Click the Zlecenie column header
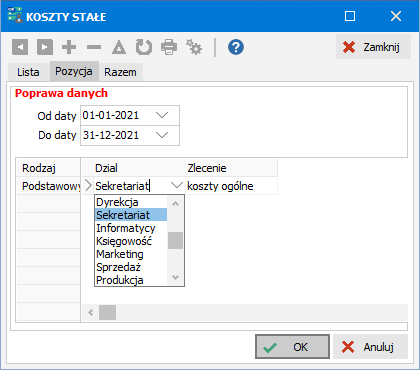 coord(231,168)
